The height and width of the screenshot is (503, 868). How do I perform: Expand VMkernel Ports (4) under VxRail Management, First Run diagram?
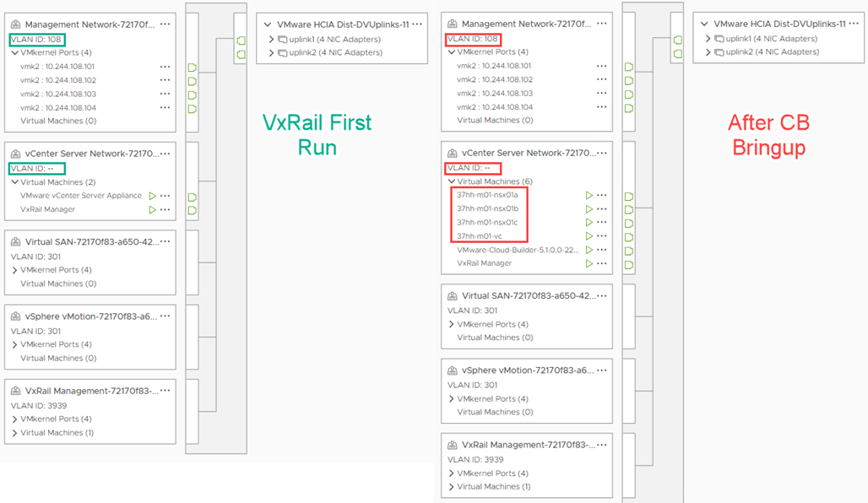click(15, 419)
